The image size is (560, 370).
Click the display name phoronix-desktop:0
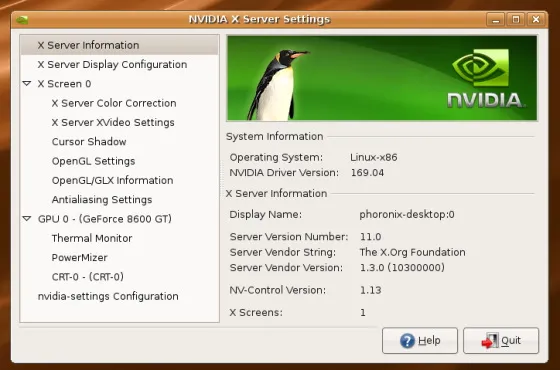coord(407,214)
